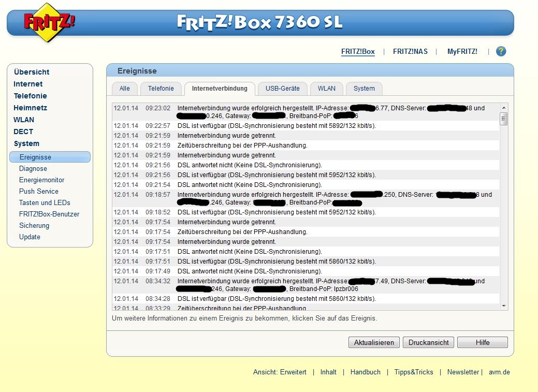This screenshot has height=392, width=538.
Task: Switch to the WLAN events tab
Action: click(x=327, y=89)
